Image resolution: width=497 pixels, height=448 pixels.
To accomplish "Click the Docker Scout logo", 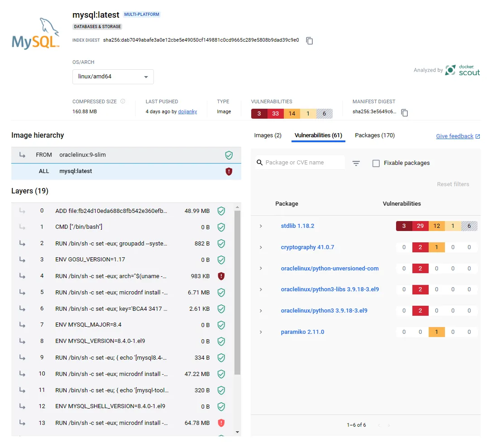I will point(463,70).
